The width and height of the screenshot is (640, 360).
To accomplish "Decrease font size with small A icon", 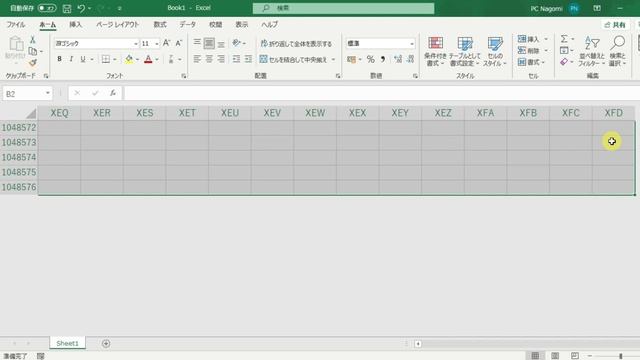I will [x=178, y=43].
